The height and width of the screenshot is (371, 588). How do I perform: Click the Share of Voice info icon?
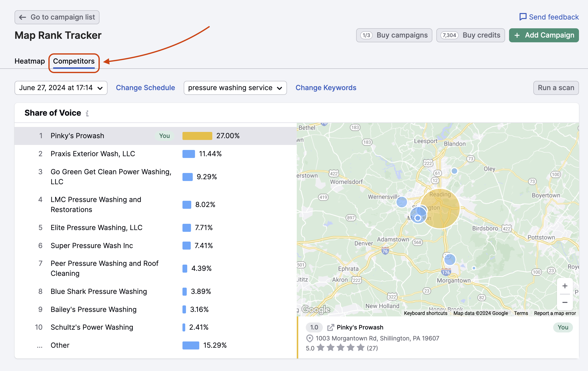coord(87,113)
